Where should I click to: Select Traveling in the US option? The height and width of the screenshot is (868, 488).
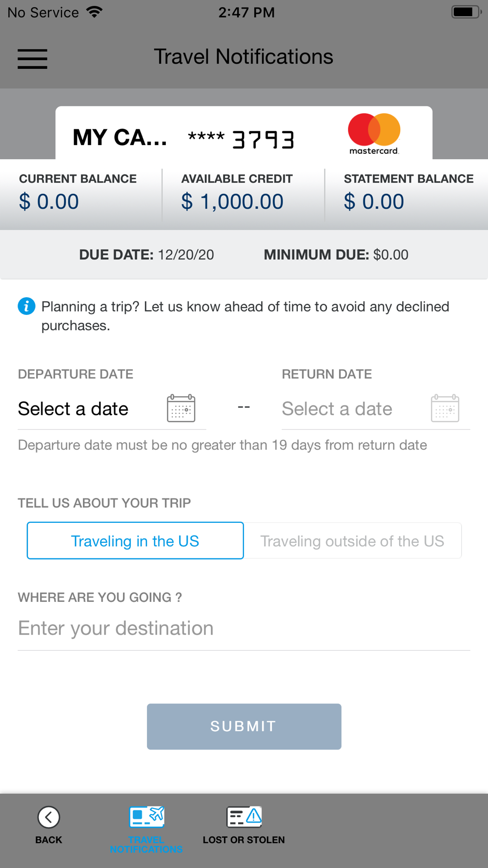coord(135,541)
